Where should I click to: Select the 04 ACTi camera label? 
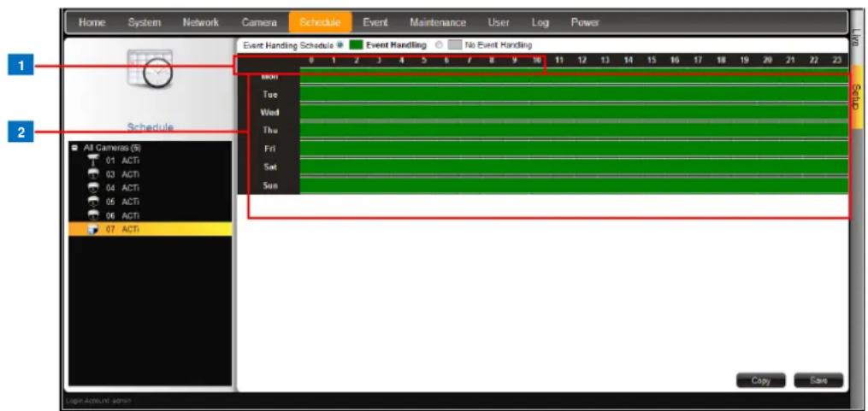(x=121, y=187)
